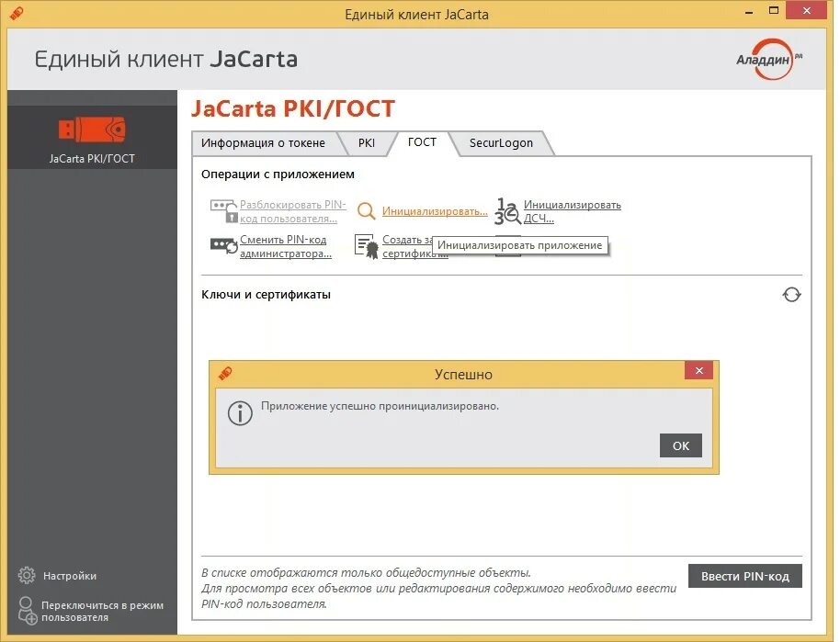Click the change administrator PIN icon
Image resolution: width=840 pixels, height=642 pixels.
(x=223, y=246)
